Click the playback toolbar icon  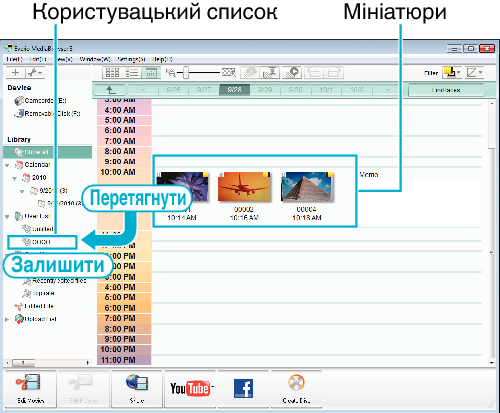(291, 72)
